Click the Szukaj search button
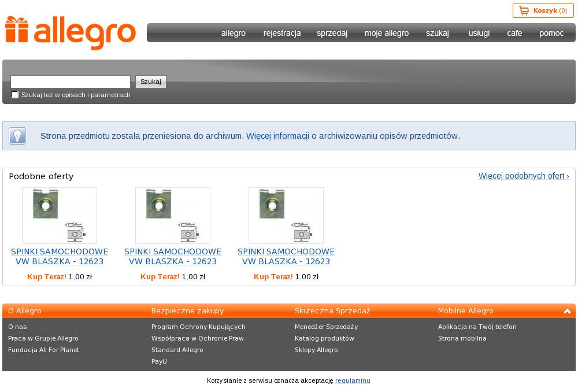 click(151, 82)
